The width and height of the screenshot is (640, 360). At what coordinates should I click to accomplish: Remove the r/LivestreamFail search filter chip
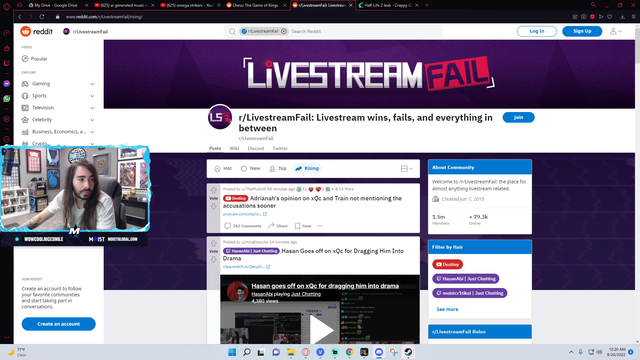(284, 31)
